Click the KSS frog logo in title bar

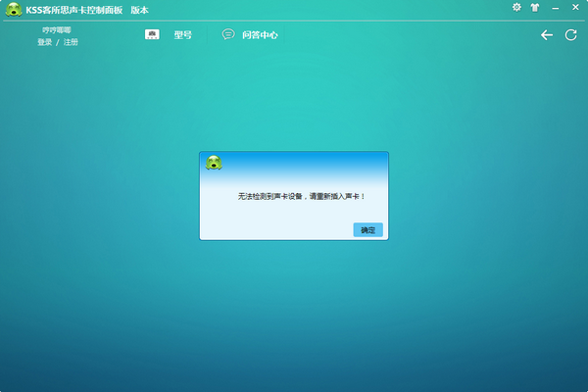12,9
